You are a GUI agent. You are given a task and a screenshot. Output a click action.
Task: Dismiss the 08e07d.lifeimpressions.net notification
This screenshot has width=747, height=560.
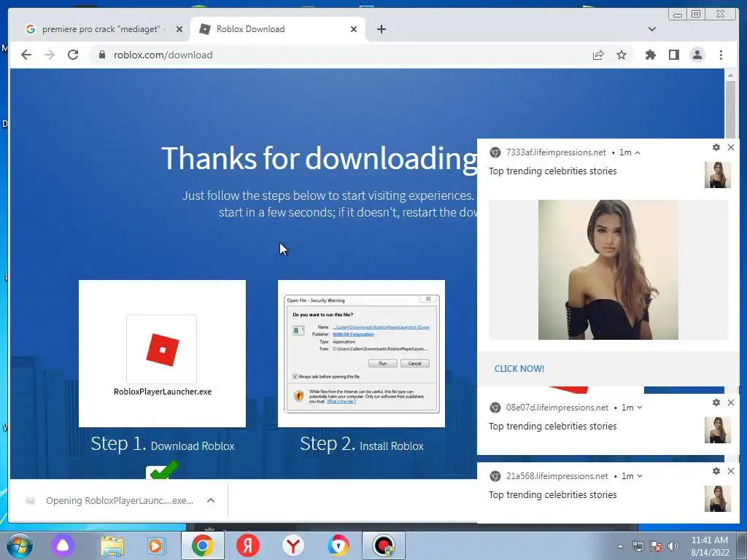(731, 402)
